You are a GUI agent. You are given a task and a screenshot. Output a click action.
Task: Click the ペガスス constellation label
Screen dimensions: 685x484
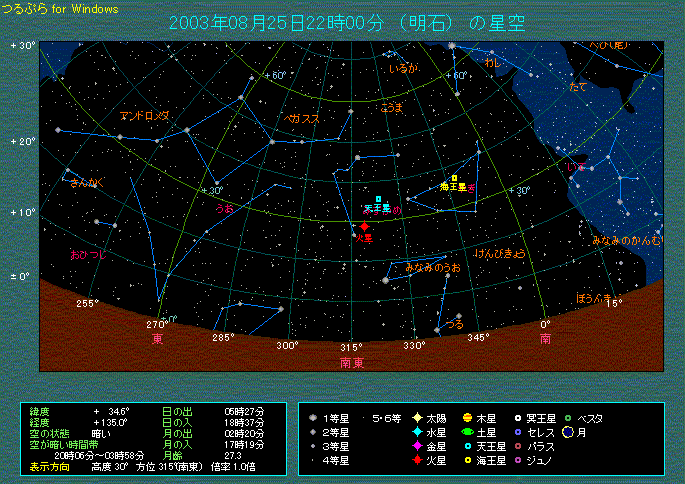302,119
